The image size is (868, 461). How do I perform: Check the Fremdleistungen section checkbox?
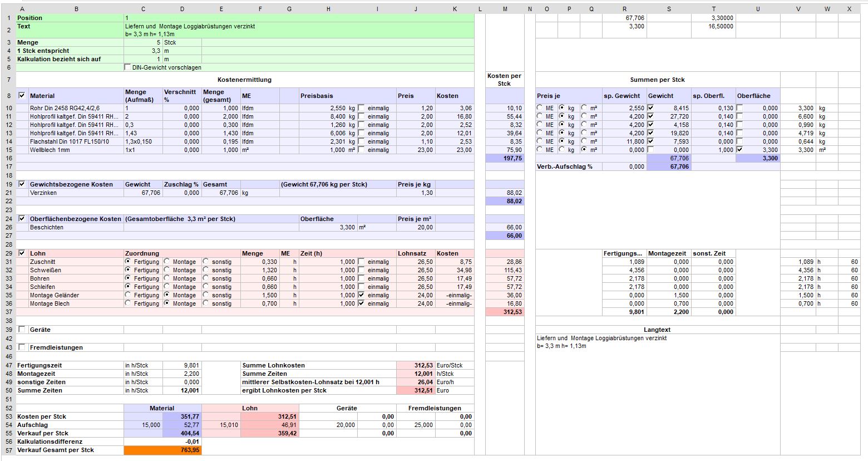[22, 347]
